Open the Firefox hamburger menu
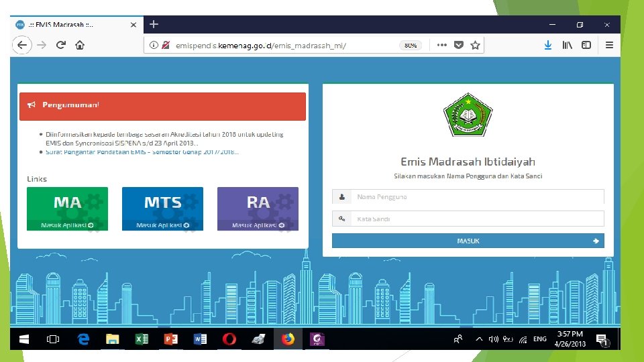644x362 pixels. [x=610, y=45]
